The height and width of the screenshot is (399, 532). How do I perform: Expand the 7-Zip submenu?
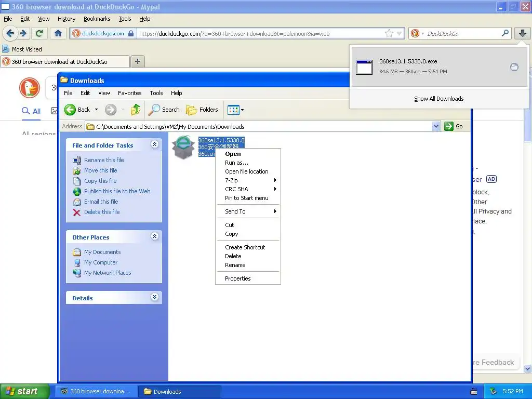point(248,180)
